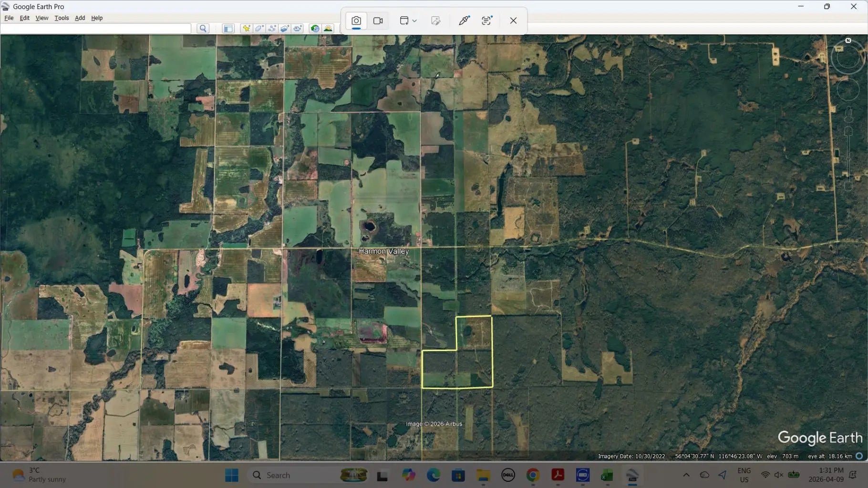
Task: Click in the Google Earth search field
Action: pos(96,29)
